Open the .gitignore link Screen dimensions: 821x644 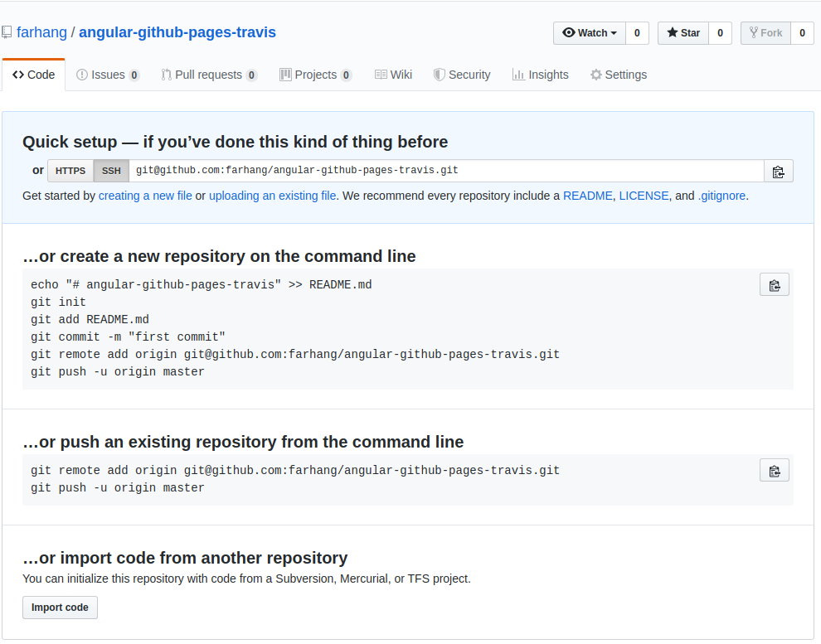(x=721, y=196)
